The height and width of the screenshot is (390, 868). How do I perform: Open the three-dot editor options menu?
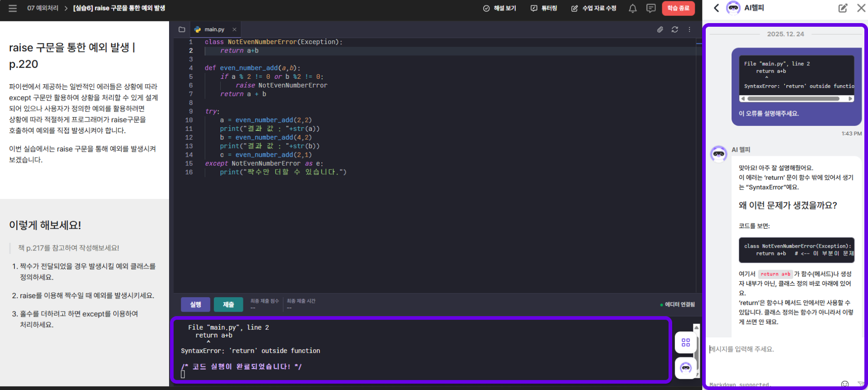tap(689, 29)
